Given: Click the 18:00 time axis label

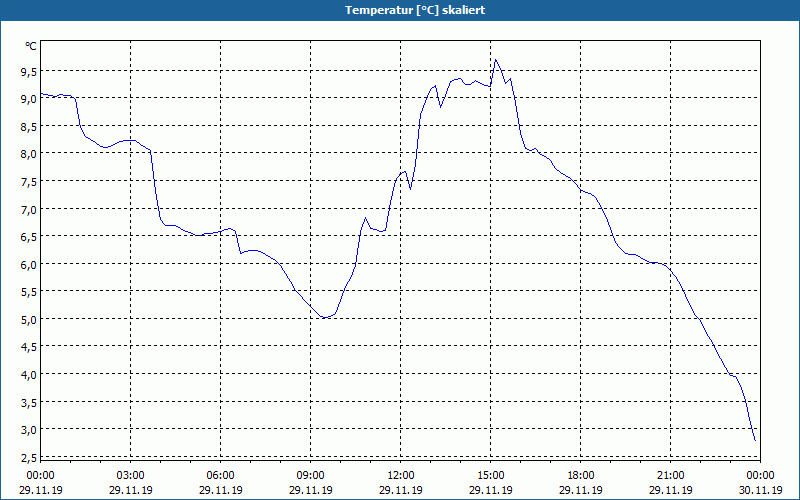Looking at the screenshot, I should click(x=581, y=476).
